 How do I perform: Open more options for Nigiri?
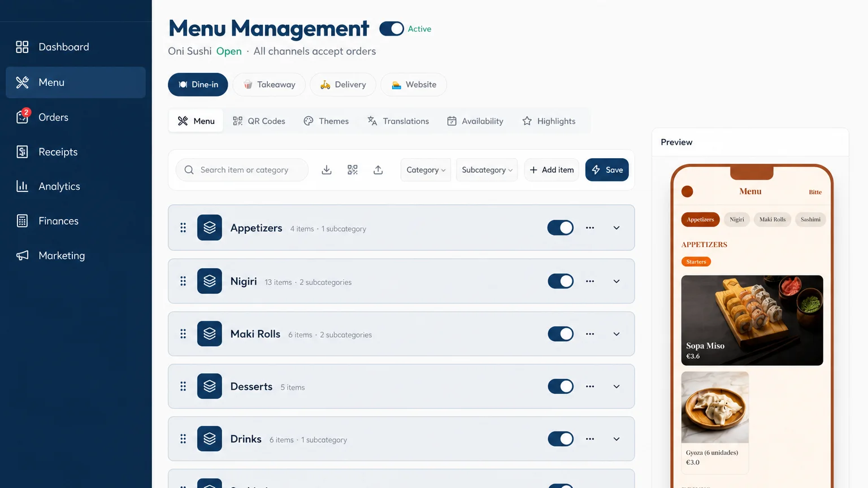point(590,281)
